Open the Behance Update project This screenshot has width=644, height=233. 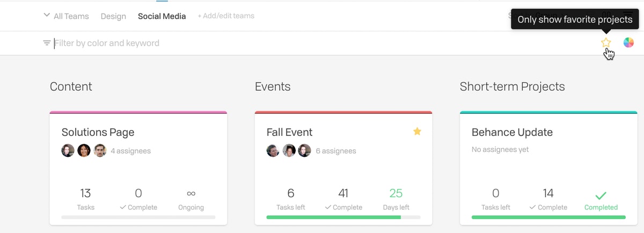tap(511, 132)
